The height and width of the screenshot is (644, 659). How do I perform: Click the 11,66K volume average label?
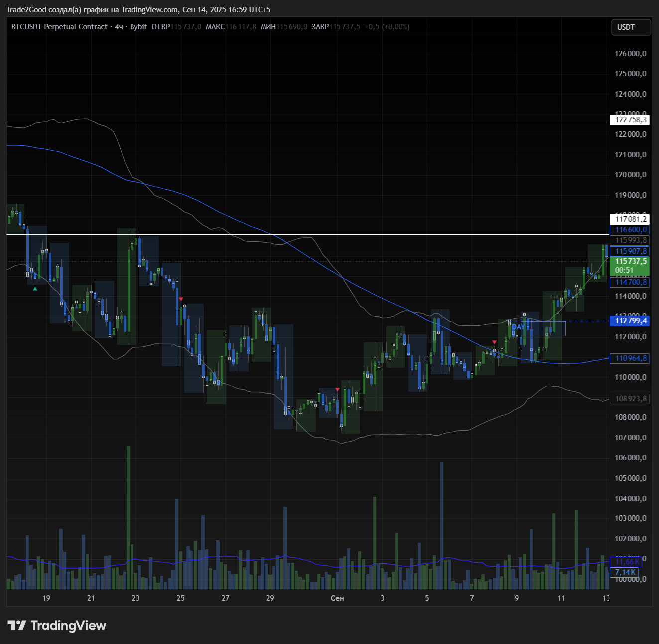point(626,562)
